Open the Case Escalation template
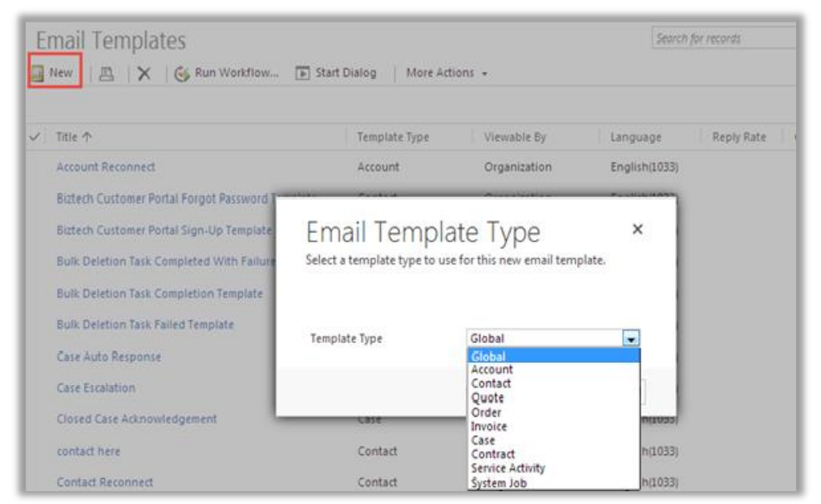 coord(96,388)
